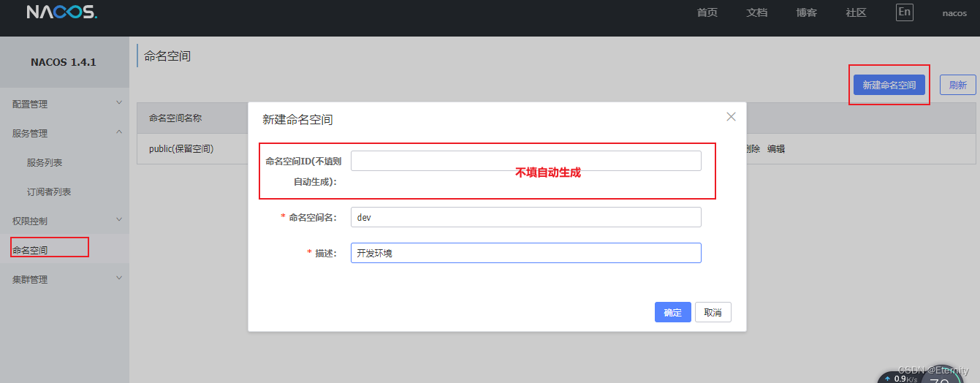The height and width of the screenshot is (383, 980).
Task: Close the 新建命名空间 dialog with X
Action: pos(731,117)
